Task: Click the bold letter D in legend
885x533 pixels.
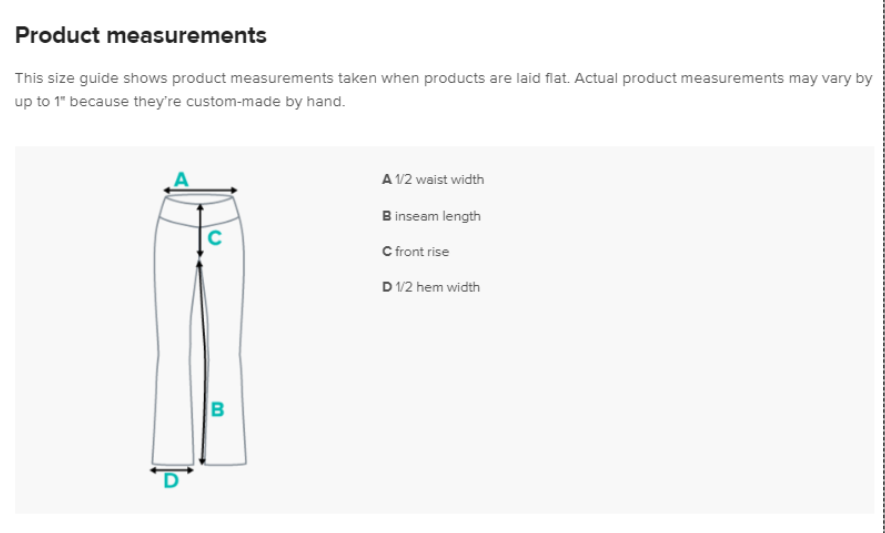Action: [x=387, y=287]
